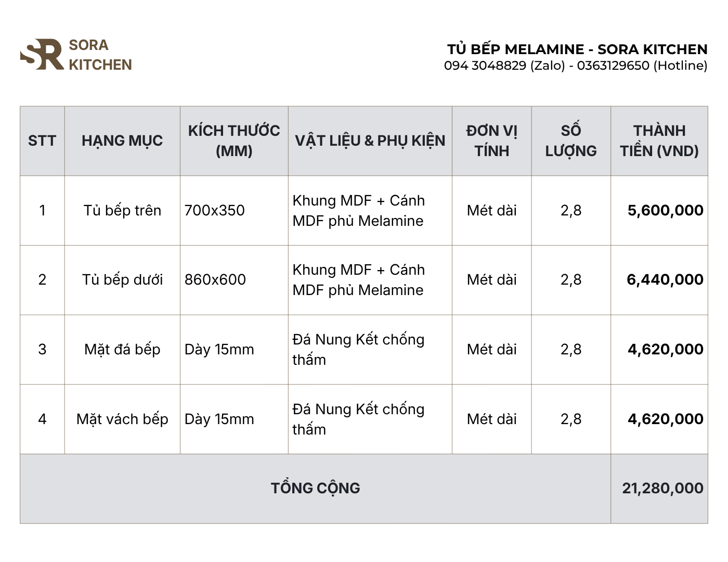Select the 21,280,000 total amount

pos(662,488)
